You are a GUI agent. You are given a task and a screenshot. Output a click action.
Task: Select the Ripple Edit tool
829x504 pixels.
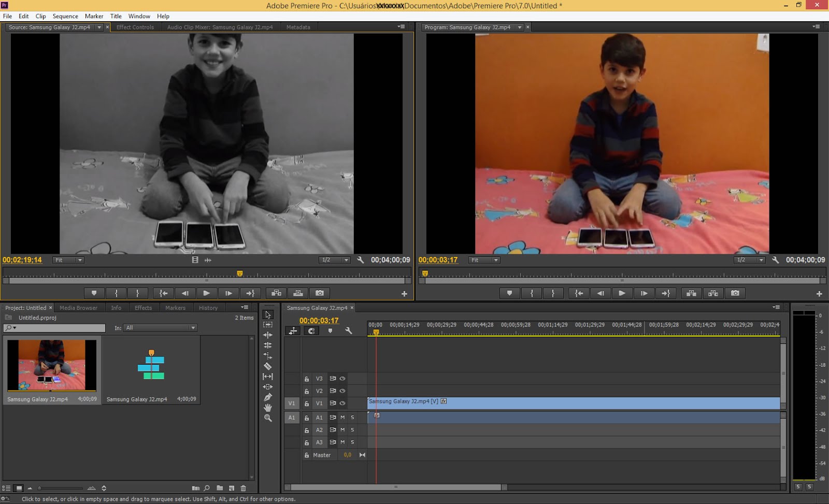pyautogui.click(x=268, y=335)
